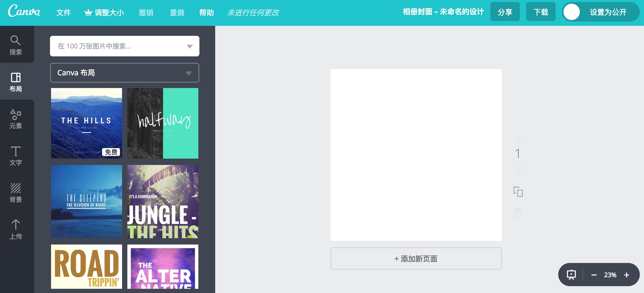This screenshot has width=644, height=293.
Task: Open the 帮助 menu
Action: click(206, 12)
